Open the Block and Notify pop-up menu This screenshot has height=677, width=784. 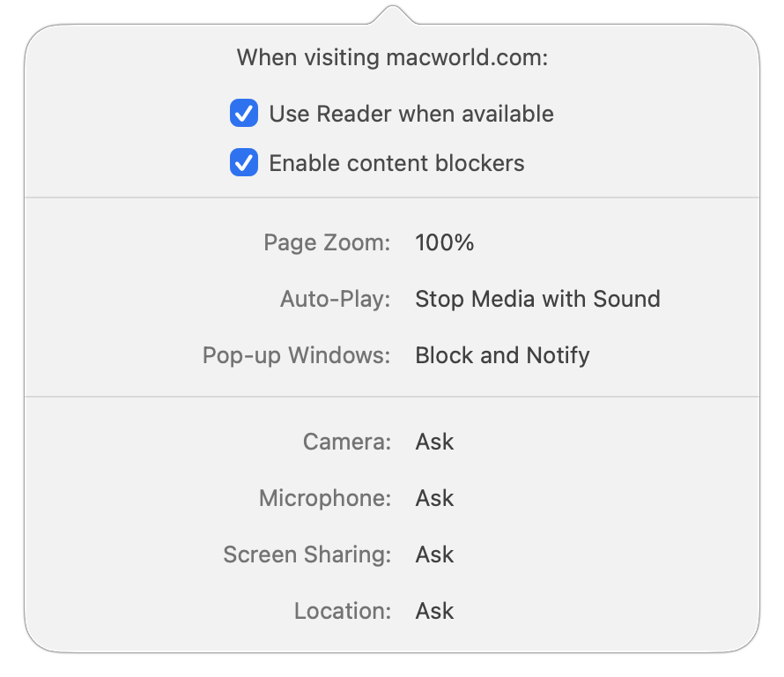point(502,356)
